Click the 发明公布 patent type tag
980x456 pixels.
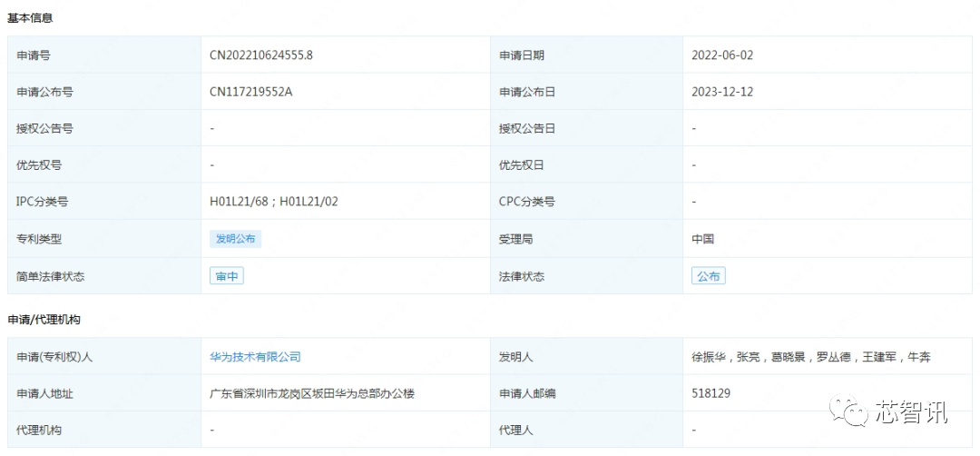click(x=236, y=238)
